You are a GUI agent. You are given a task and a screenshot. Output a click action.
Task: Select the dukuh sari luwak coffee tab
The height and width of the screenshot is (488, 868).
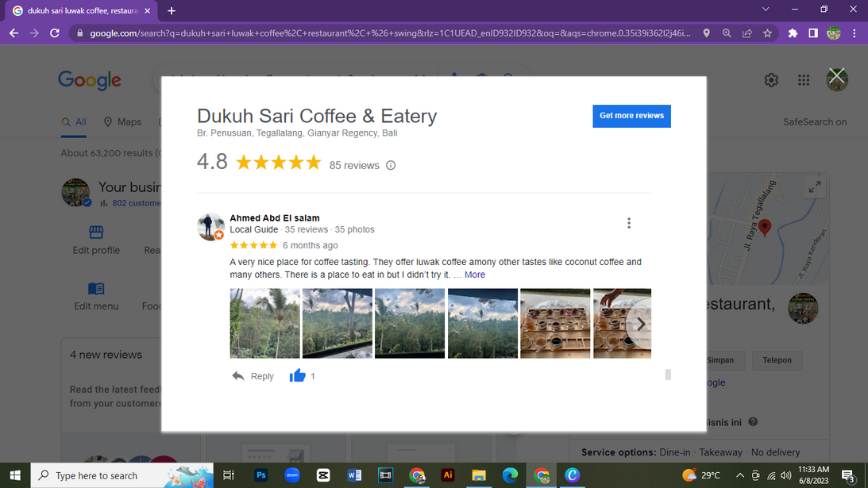[79, 11]
